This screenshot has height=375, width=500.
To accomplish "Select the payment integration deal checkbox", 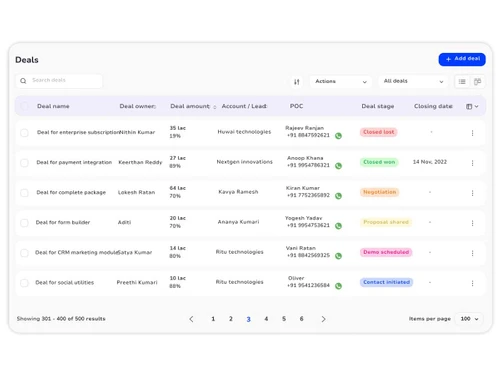I will click(24, 163).
